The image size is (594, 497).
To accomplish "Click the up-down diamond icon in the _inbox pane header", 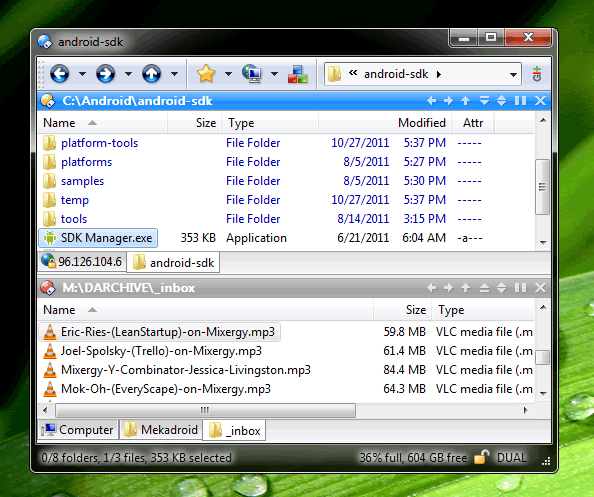I will click(502, 288).
